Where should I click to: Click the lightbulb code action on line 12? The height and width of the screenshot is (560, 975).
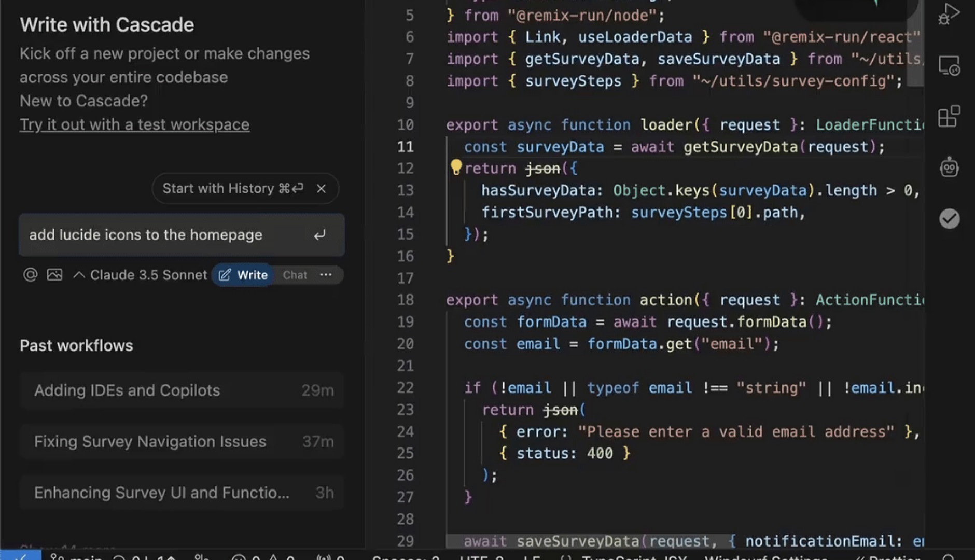click(x=456, y=167)
